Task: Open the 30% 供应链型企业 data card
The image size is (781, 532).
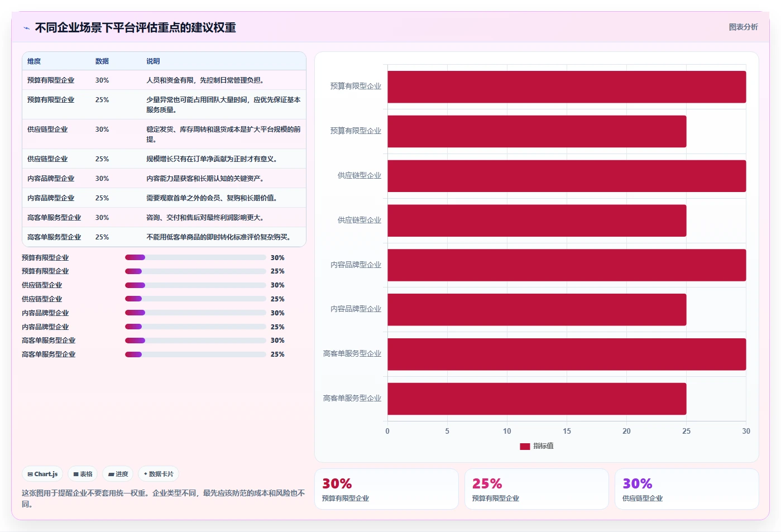Action: (x=687, y=489)
